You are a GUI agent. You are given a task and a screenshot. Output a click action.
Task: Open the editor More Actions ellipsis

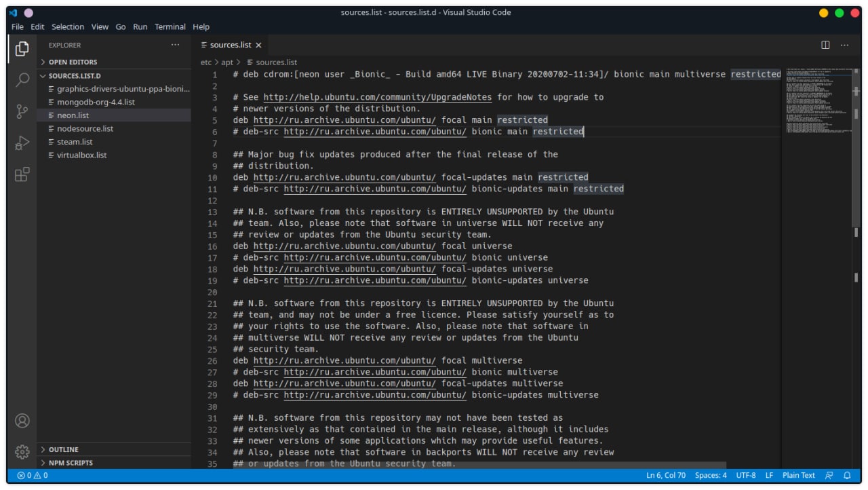(844, 45)
